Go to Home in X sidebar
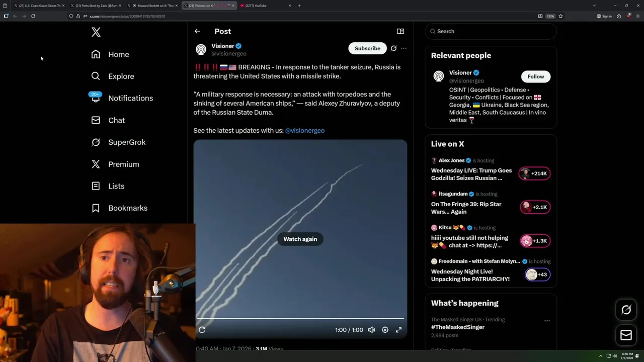The width and height of the screenshot is (644, 362). click(110, 54)
